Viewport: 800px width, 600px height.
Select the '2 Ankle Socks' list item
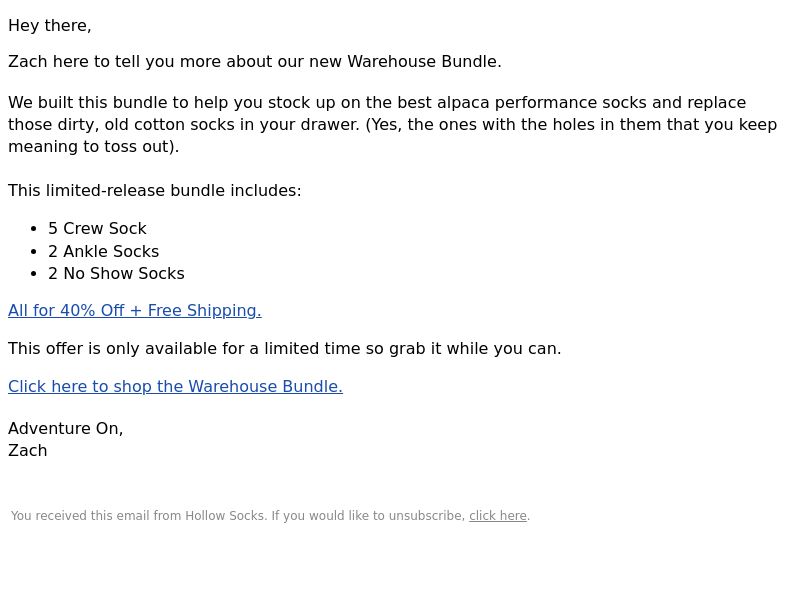pos(104,252)
